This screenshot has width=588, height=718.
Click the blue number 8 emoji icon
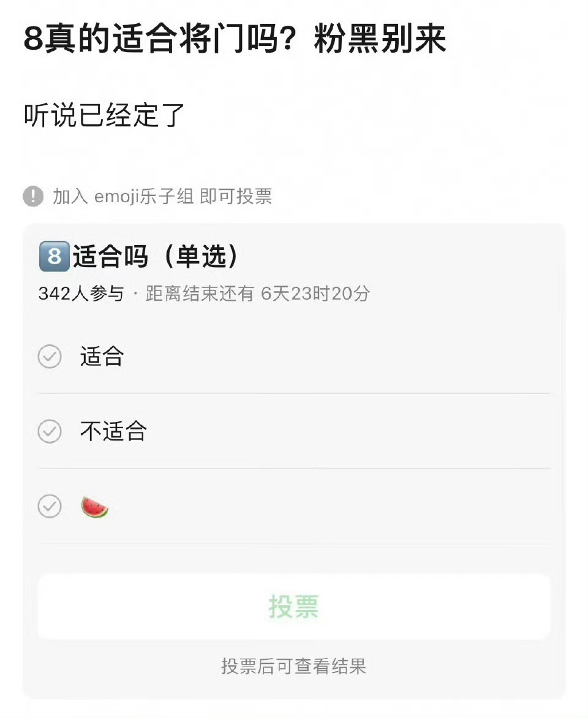55,257
